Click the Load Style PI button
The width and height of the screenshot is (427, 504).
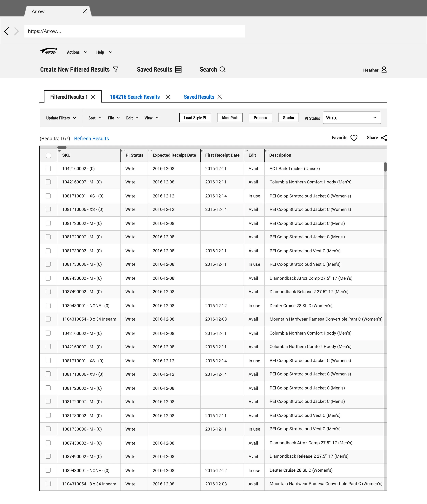pyautogui.click(x=195, y=118)
